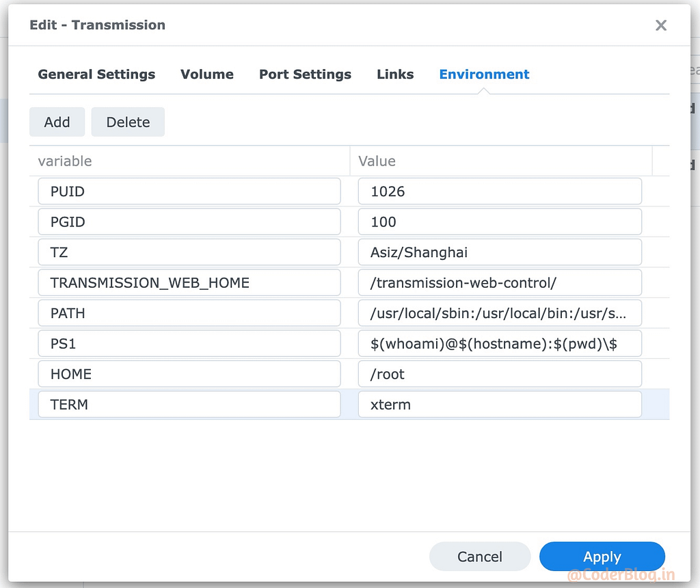Open the Volume tab

point(206,74)
